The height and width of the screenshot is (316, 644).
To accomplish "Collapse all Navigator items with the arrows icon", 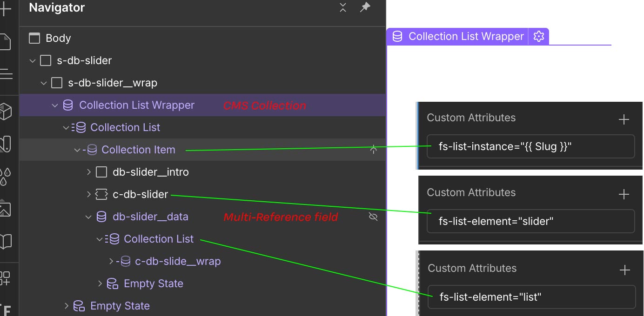I will click(343, 7).
